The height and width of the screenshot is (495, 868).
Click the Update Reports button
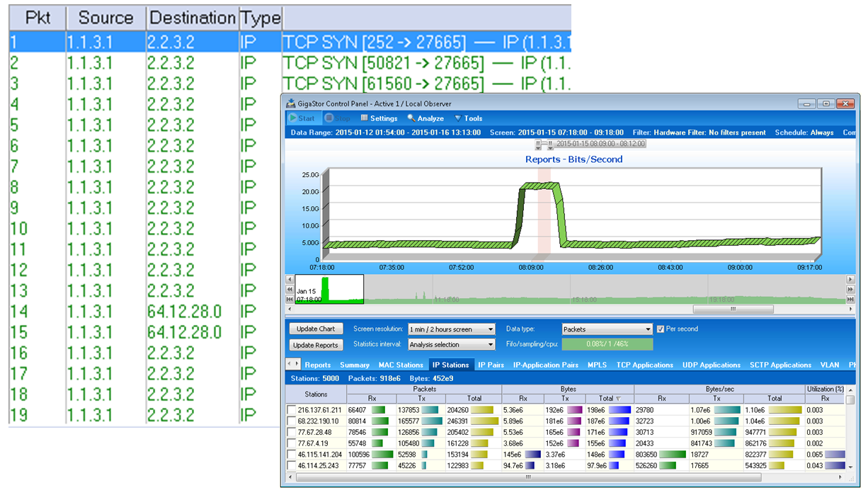(316, 345)
